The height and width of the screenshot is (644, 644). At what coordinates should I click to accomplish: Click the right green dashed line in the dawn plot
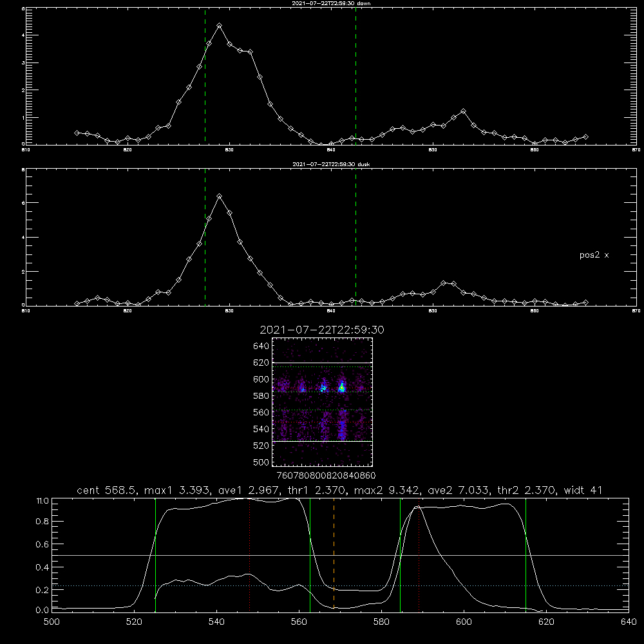pyautogui.click(x=355, y=76)
